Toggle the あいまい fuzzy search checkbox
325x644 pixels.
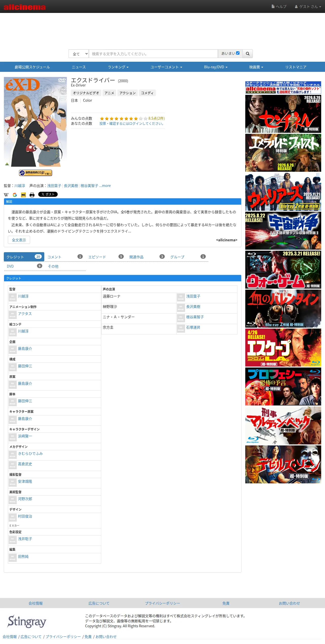pos(238,53)
